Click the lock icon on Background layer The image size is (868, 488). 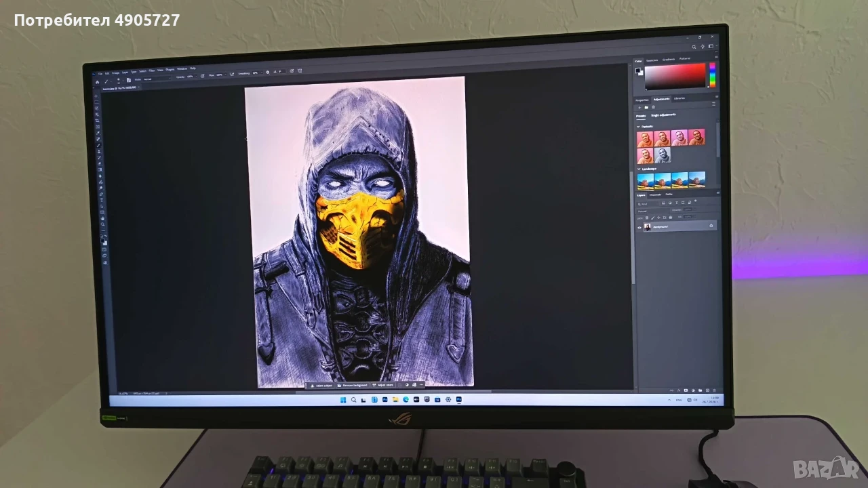pos(711,225)
